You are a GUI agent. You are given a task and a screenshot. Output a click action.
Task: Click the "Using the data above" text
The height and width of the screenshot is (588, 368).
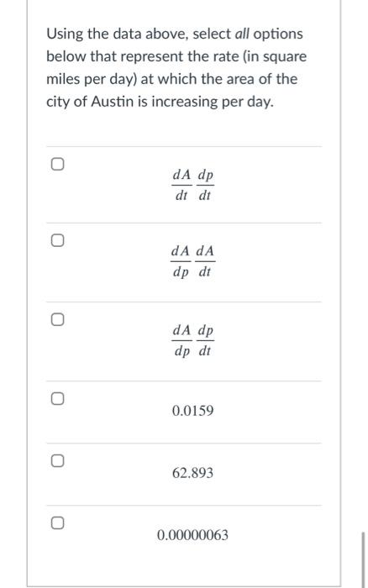pyautogui.click(x=117, y=34)
